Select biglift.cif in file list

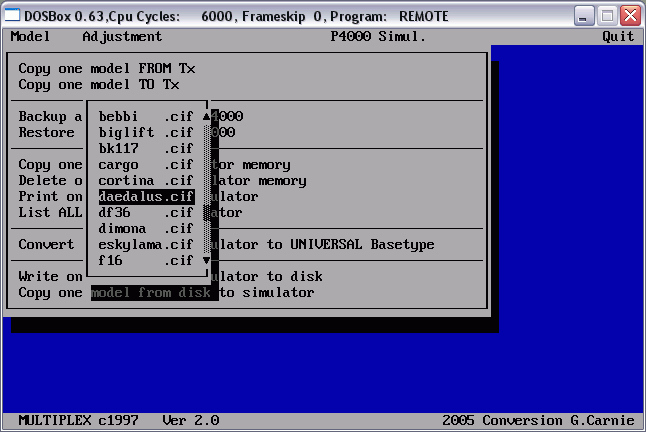click(x=146, y=133)
